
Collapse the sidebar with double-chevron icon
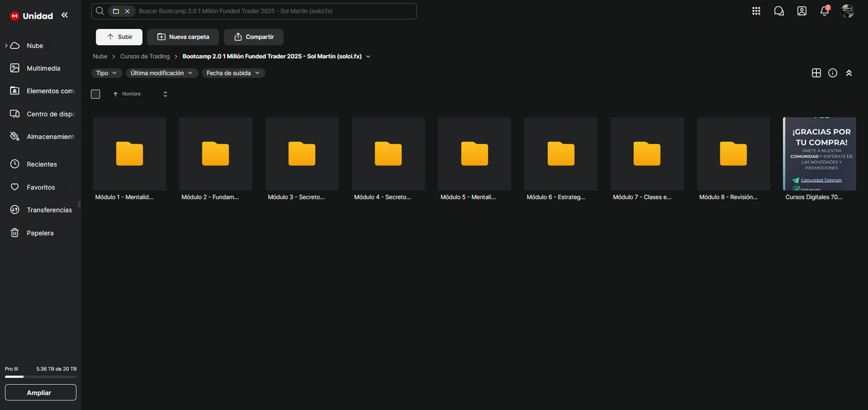click(64, 16)
